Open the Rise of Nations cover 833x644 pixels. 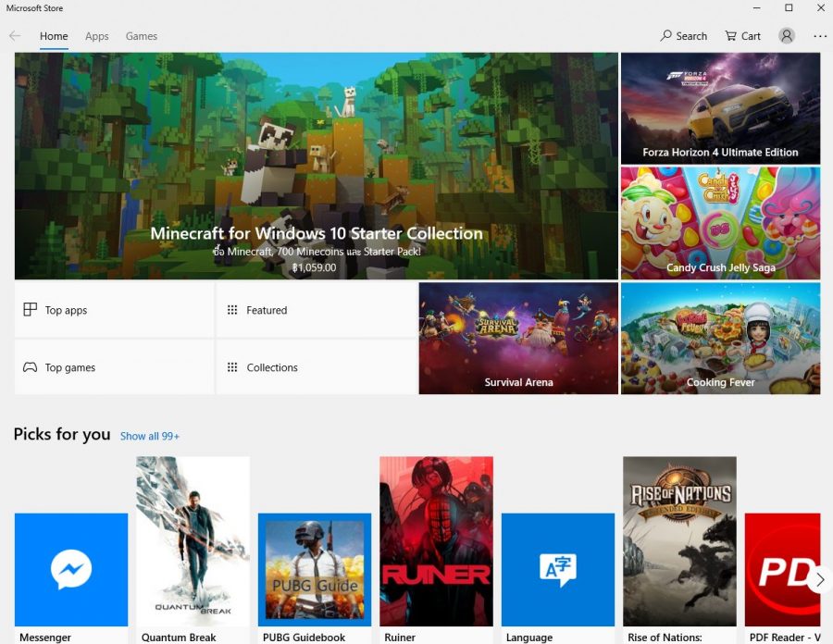coord(679,541)
